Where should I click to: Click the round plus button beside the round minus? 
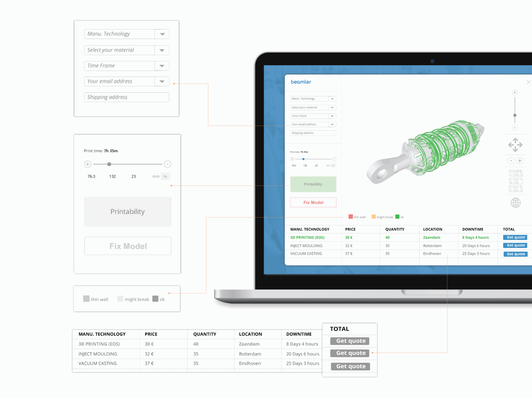(520, 161)
